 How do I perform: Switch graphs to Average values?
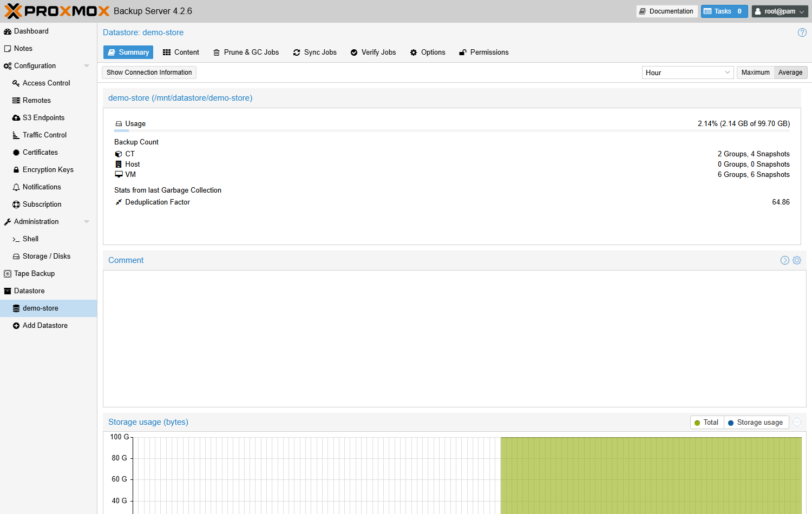(x=790, y=73)
